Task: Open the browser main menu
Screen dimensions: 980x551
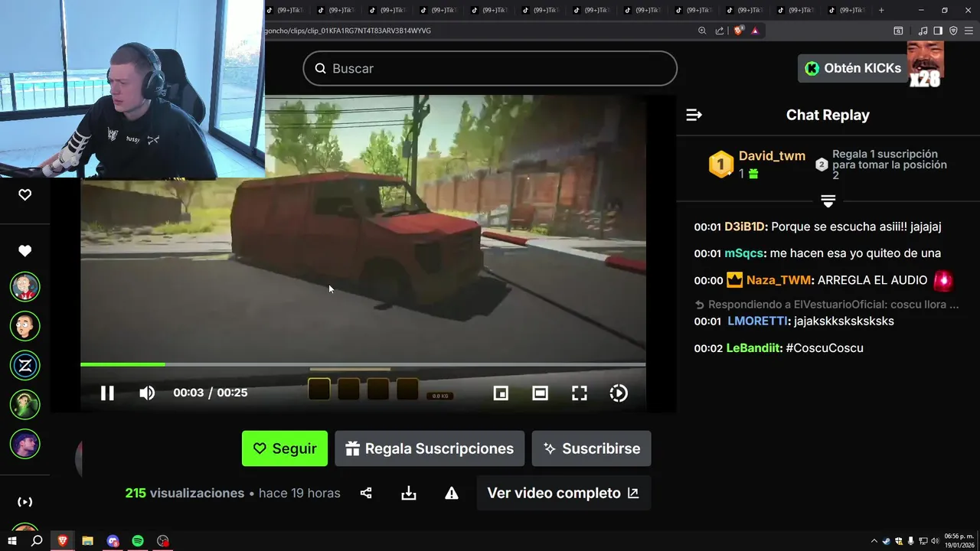Action: pyautogui.click(x=969, y=31)
